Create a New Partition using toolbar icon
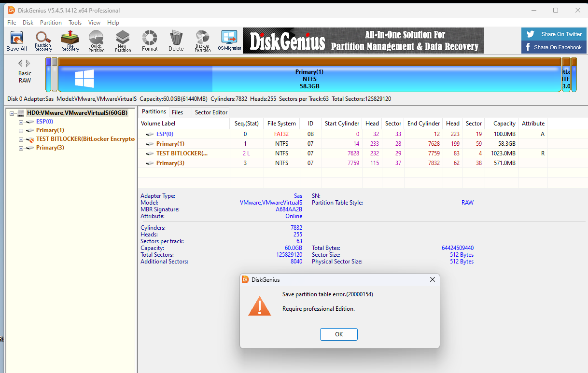The width and height of the screenshot is (588, 373). pos(123,41)
